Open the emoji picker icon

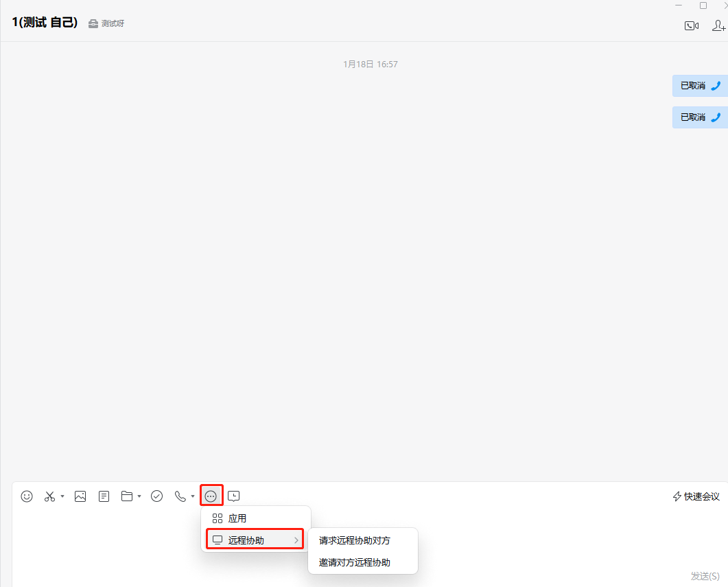pos(27,496)
